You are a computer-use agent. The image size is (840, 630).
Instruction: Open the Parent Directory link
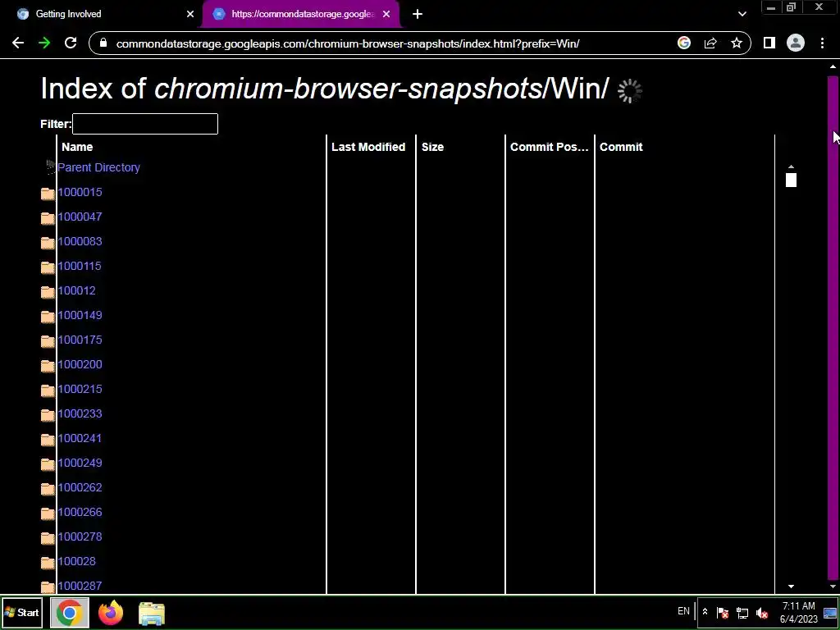[x=98, y=167]
